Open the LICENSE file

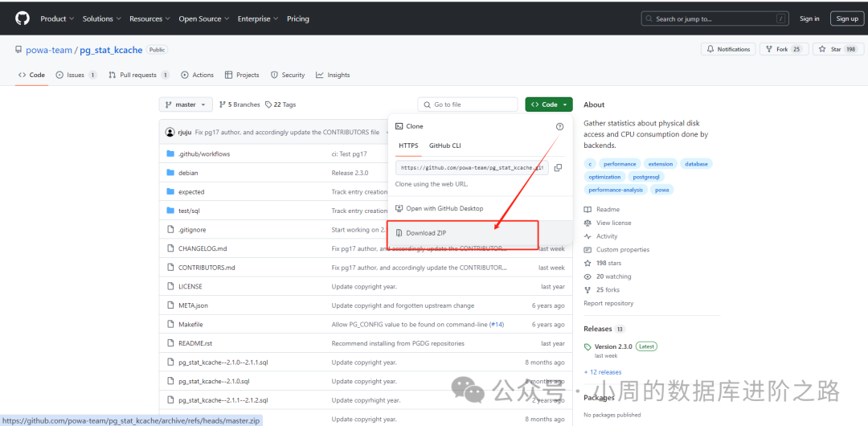click(x=190, y=286)
